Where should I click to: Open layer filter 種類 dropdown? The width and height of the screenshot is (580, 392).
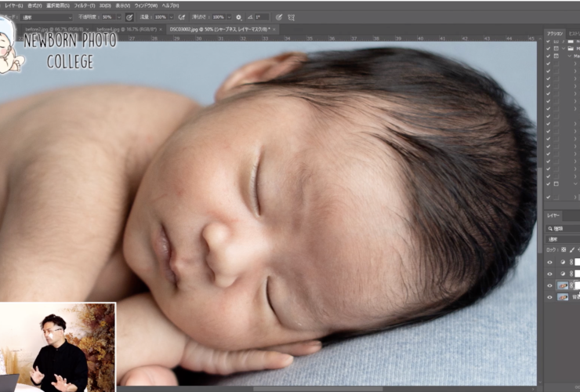point(563,229)
